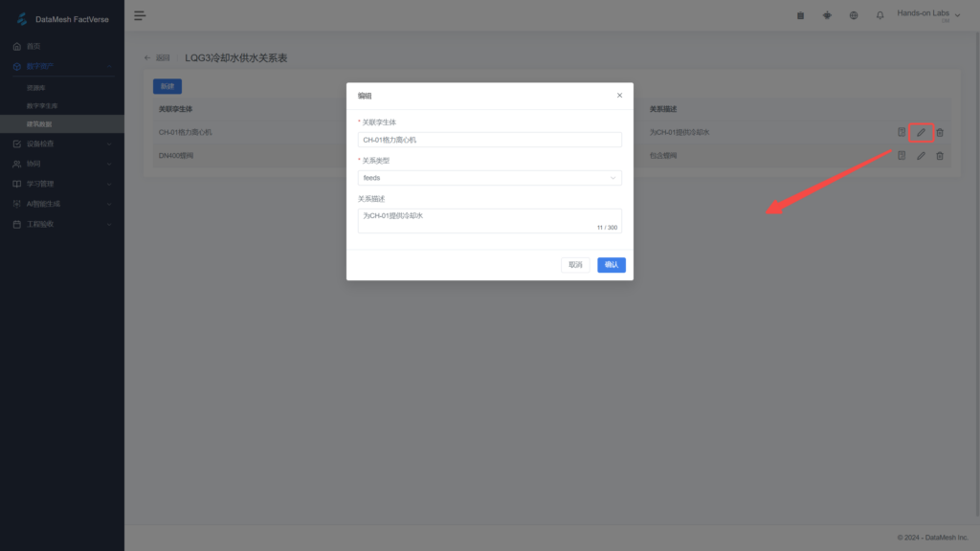Click edit pencil for DN400蝶阀 row

(x=921, y=156)
